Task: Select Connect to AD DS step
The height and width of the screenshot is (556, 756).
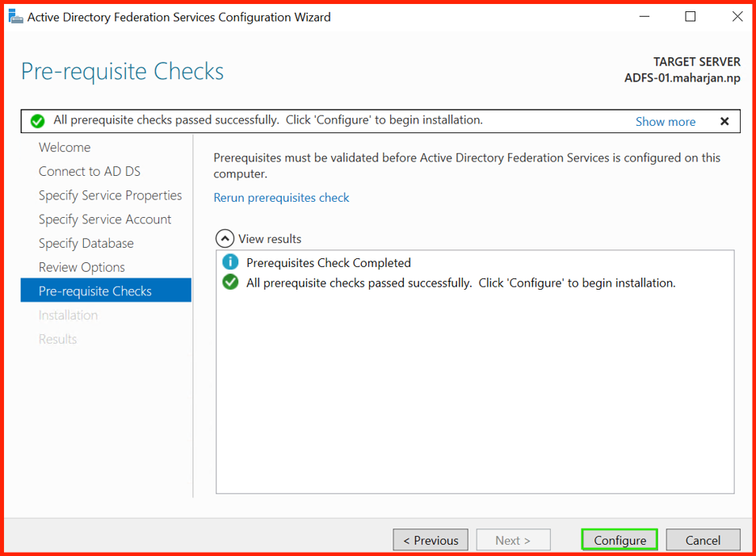Action: pyautogui.click(x=90, y=172)
